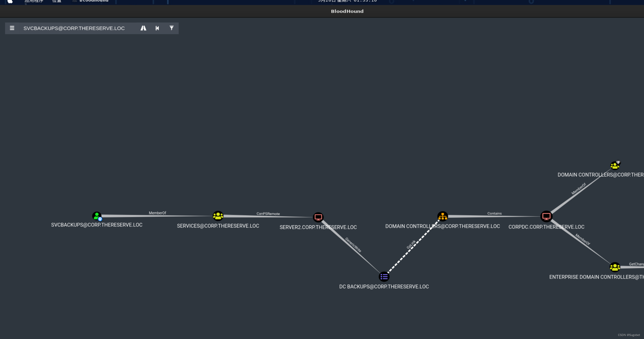Image resolution: width=644 pixels, height=339 pixels.
Task: Click the GenericWrite edge label
Action: (353, 245)
